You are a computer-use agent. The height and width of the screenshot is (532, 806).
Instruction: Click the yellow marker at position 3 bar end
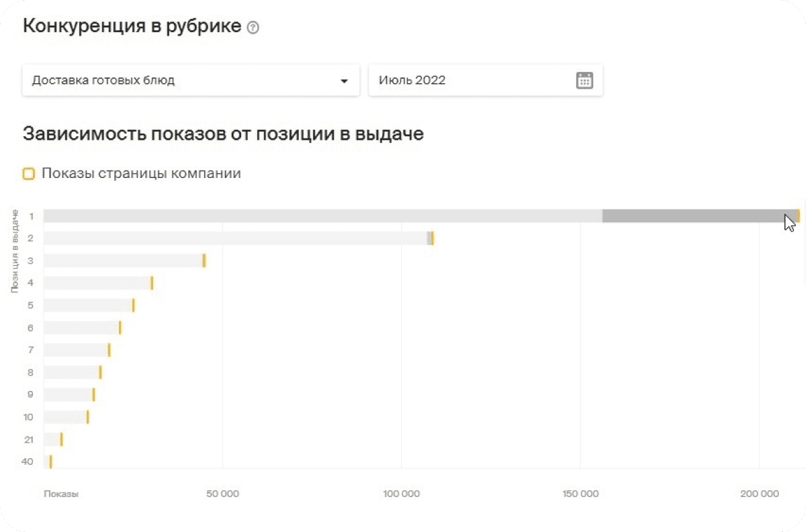pyautogui.click(x=205, y=260)
